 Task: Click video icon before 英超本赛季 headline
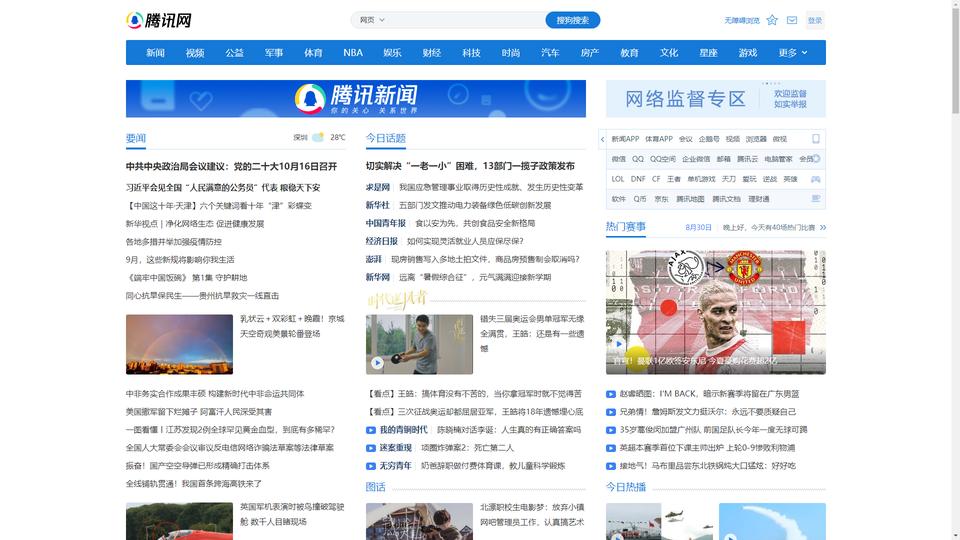pos(610,448)
